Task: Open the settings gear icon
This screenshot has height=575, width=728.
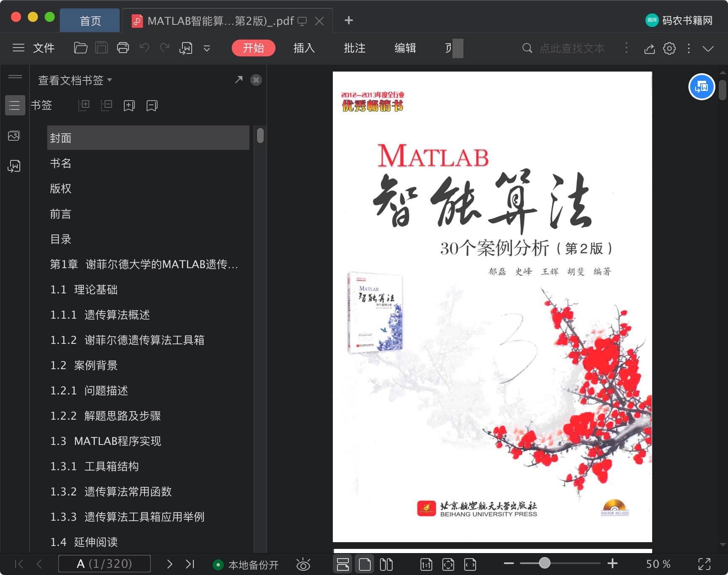Action: [669, 48]
